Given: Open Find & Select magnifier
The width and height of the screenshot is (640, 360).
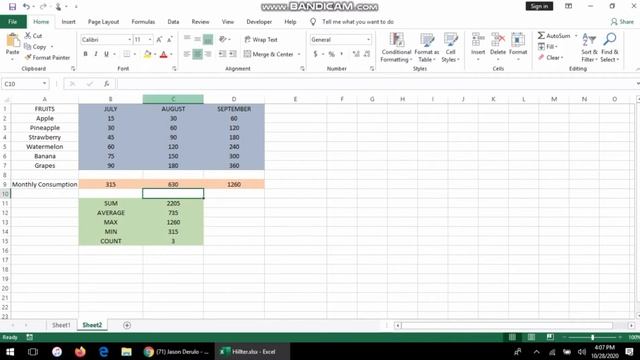Looking at the screenshot, I should click(x=610, y=47).
